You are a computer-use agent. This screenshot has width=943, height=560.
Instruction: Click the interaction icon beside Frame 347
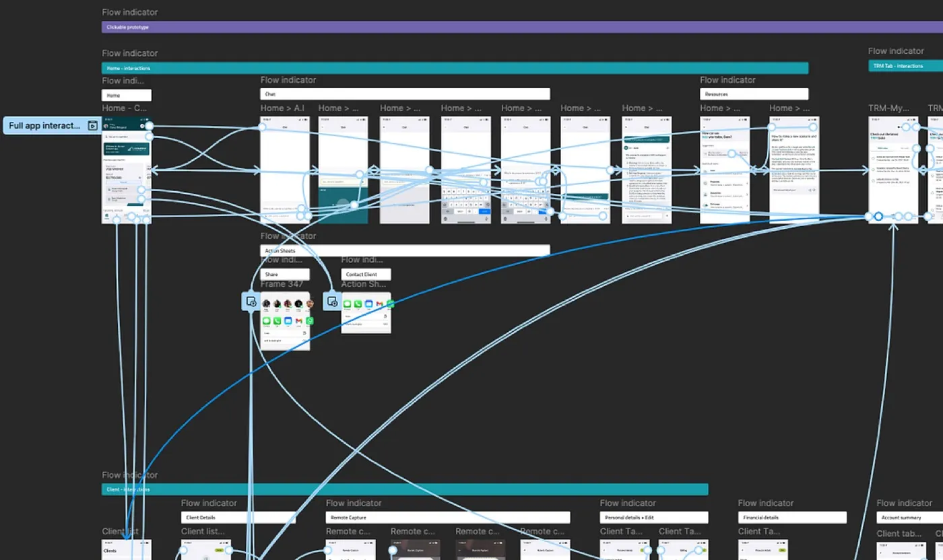click(251, 302)
